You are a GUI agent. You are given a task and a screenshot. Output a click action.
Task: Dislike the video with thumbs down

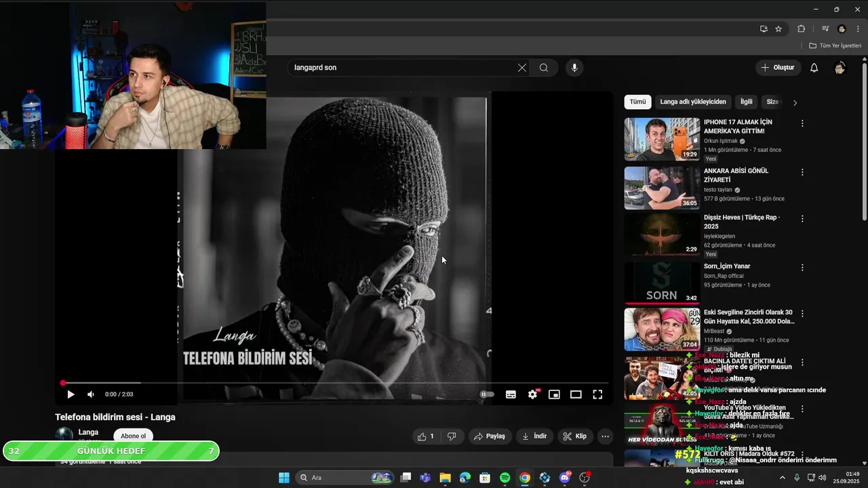(452, 436)
